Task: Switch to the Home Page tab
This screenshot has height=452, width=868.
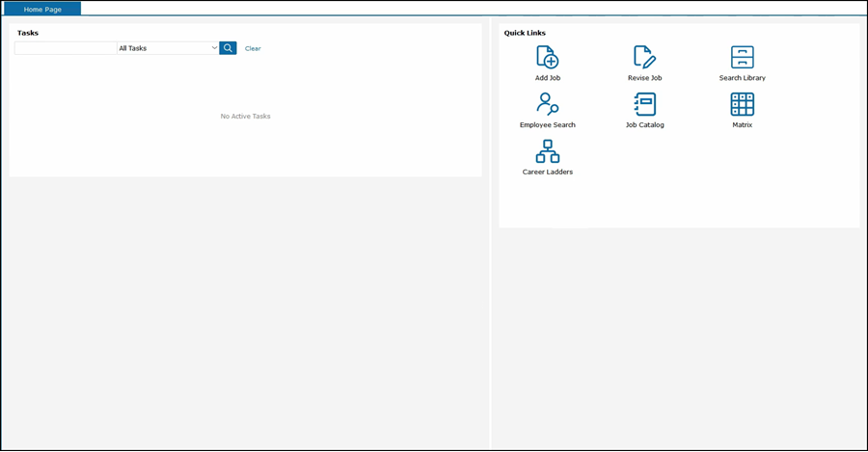Action: [42, 9]
